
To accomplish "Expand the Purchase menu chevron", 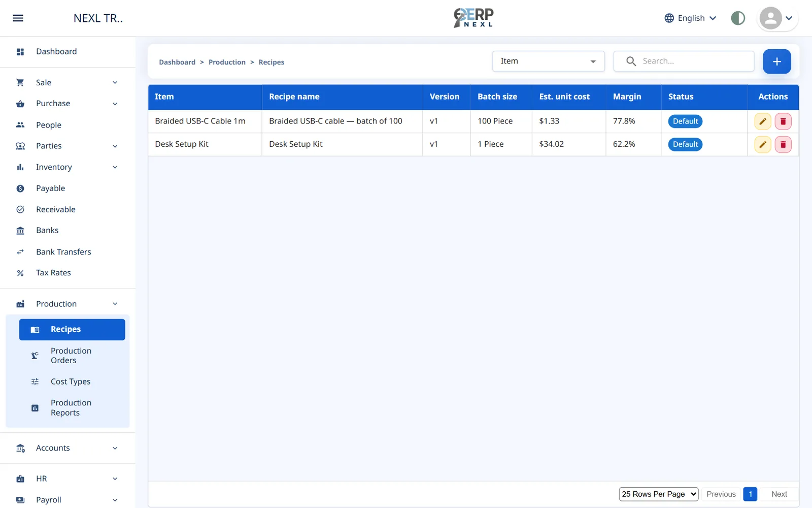I will pos(115,104).
